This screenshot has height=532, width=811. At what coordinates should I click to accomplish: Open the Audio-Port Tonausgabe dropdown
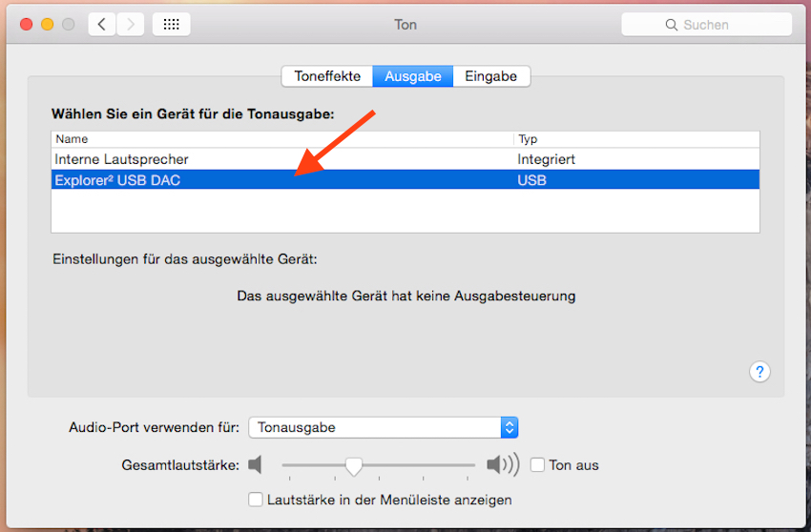click(x=382, y=428)
